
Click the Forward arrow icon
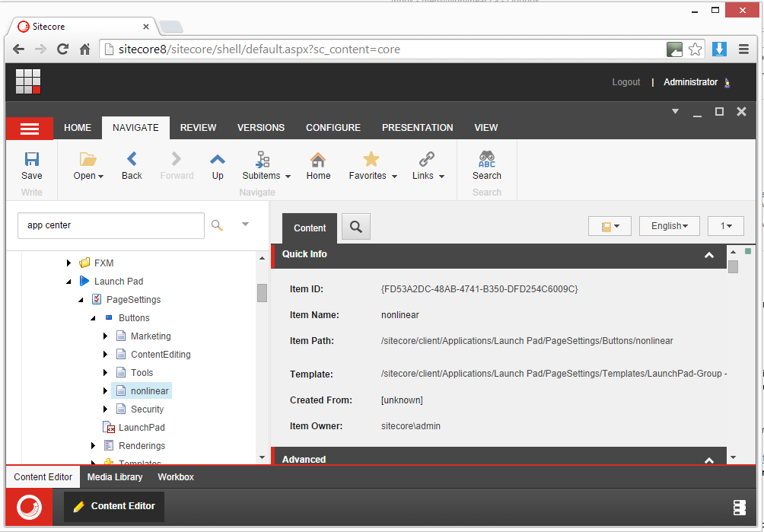[x=177, y=159]
